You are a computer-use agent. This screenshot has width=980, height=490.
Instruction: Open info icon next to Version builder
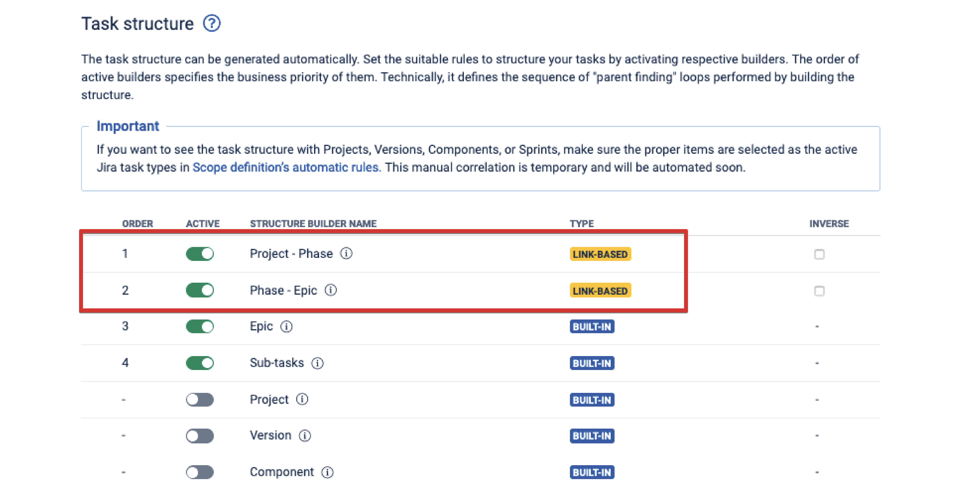coord(305,436)
